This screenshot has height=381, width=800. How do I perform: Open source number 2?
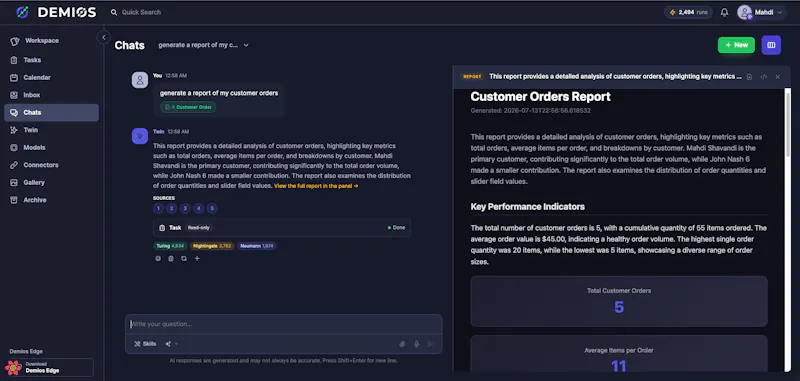pyautogui.click(x=171, y=208)
